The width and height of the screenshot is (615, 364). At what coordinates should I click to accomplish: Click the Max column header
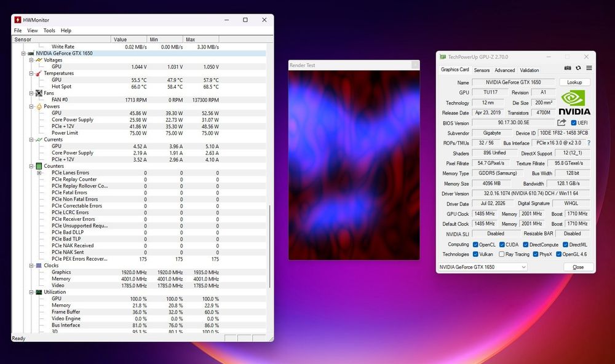tap(201, 39)
